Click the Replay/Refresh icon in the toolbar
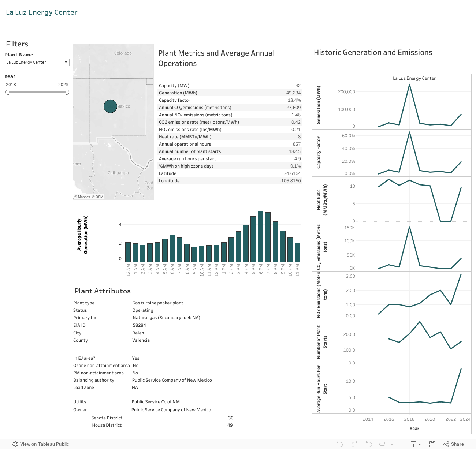The image size is (476, 449). [x=383, y=444]
